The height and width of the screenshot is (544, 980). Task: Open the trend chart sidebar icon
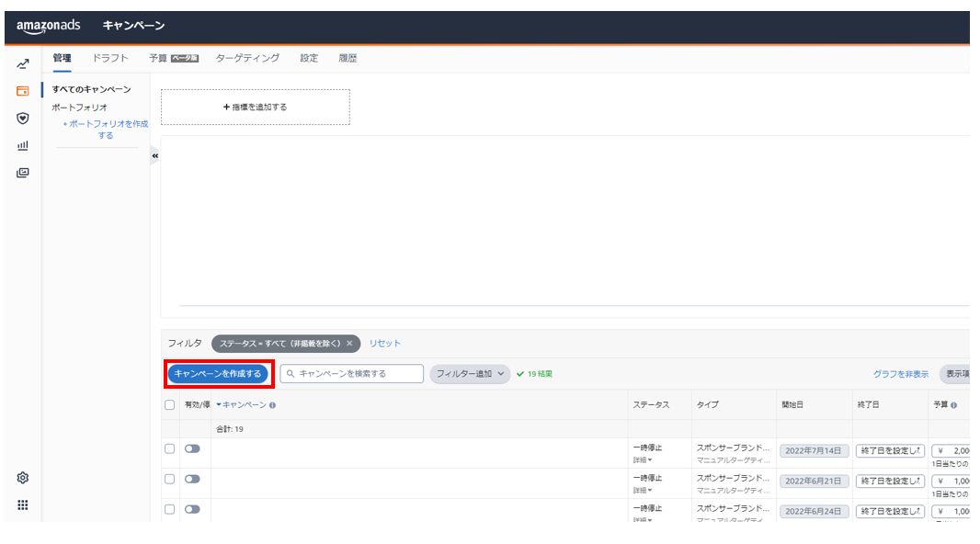pyautogui.click(x=23, y=63)
